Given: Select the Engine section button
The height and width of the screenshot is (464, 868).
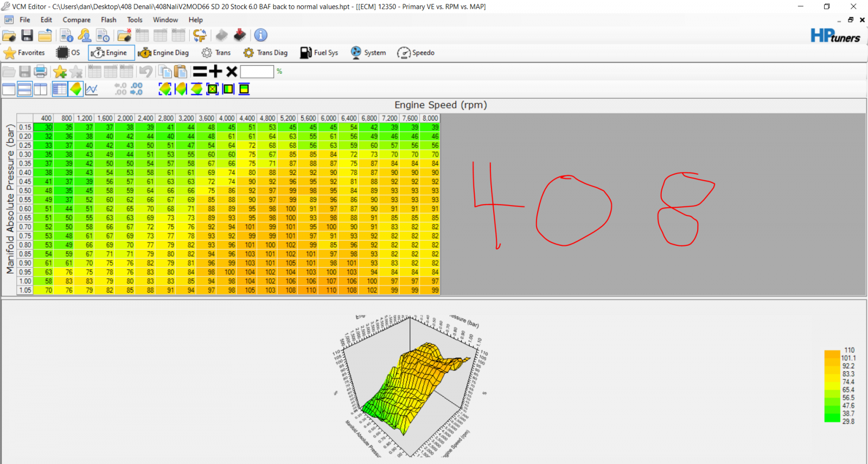Looking at the screenshot, I should pos(111,53).
